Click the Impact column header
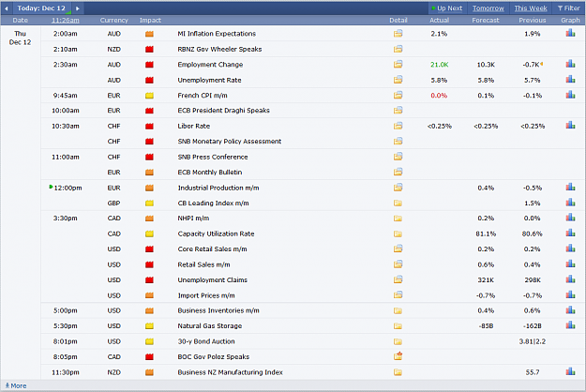 pyautogui.click(x=150, y=21)
